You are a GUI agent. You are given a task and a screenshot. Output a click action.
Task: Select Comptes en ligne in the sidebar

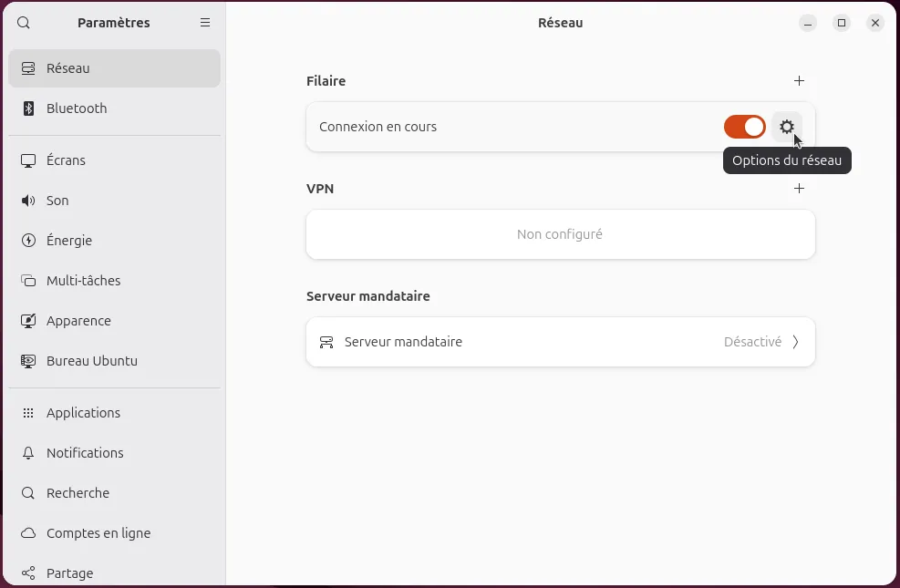98,533
